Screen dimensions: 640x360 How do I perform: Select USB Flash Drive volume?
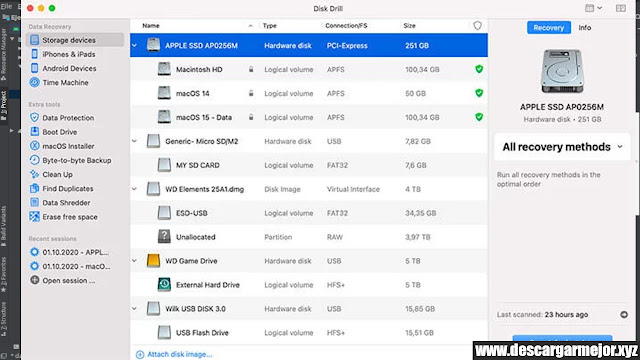coord(309,333)
